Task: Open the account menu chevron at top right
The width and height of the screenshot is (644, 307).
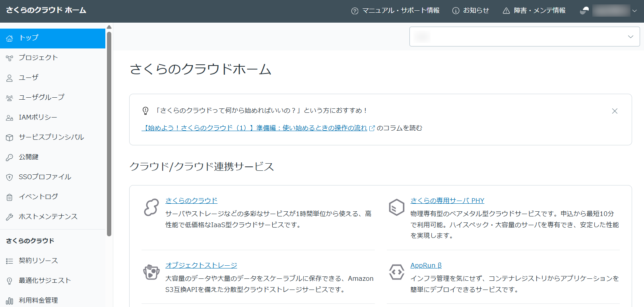Action: coord(634,11)
